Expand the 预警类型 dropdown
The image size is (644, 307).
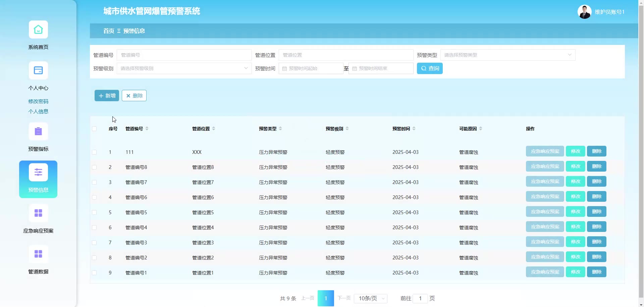click(507, 55)
